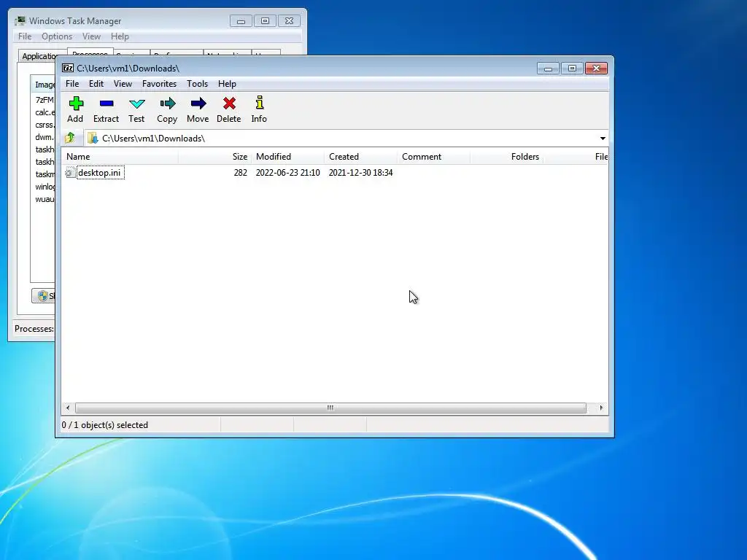This screenshot has width=747, height=560.
Task: Click Image Name column header in Task Manager
Action: pyautogui.click(x=43, y=85)
